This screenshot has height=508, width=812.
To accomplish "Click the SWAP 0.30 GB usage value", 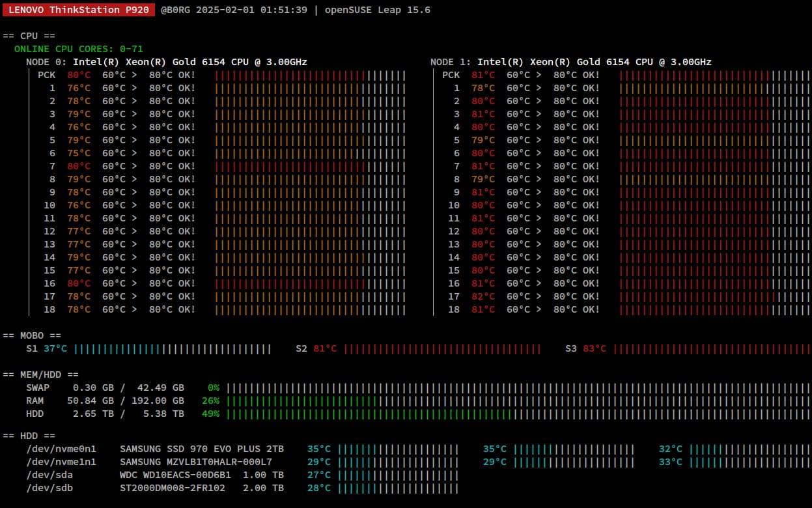I will click(x=94, y=388).
